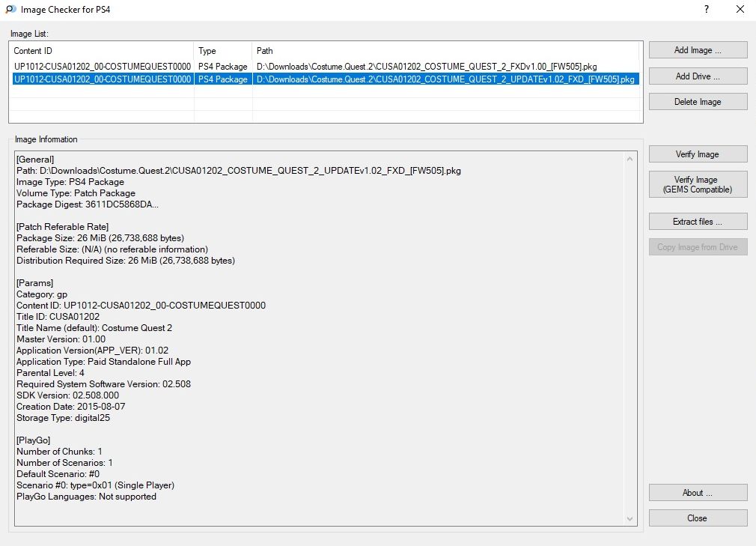Click PS4 Package type cell of the UPDATEv1.02 row
This screenshot has height=546, width=756.
[x=223, y=79]
